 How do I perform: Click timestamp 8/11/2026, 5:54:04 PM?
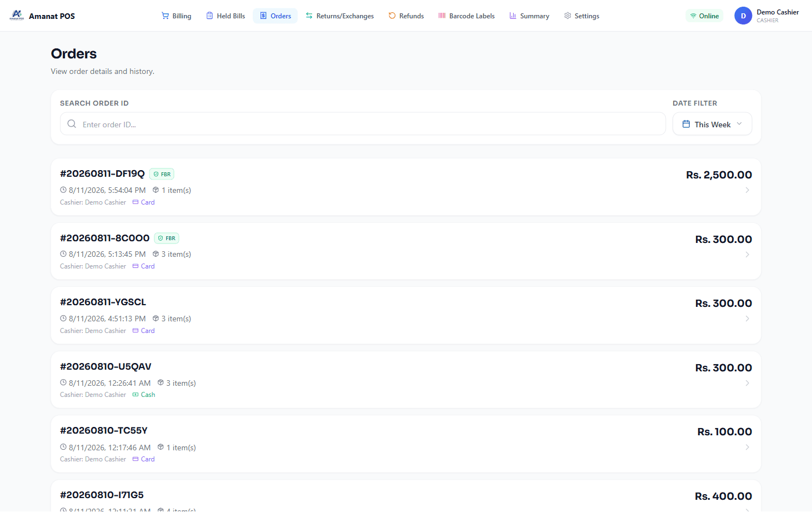(x=107, y=190)
